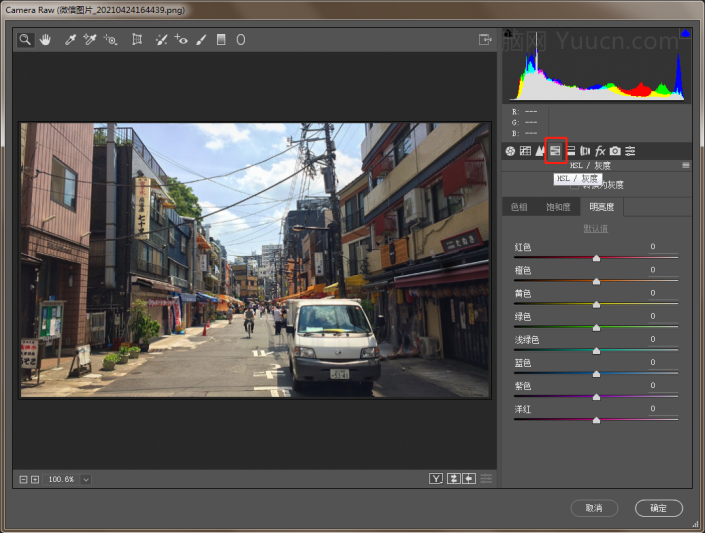This screenshot has width=705, height=533.
Task: Choose the Adjustment Brush tool
Action: [201, 40]
